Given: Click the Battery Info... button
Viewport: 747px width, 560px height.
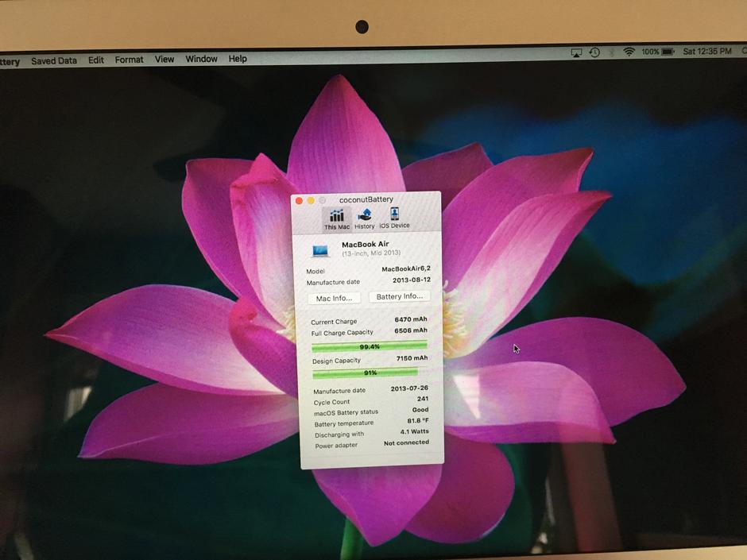Looking at the screenshot, I should coord(400,296).
